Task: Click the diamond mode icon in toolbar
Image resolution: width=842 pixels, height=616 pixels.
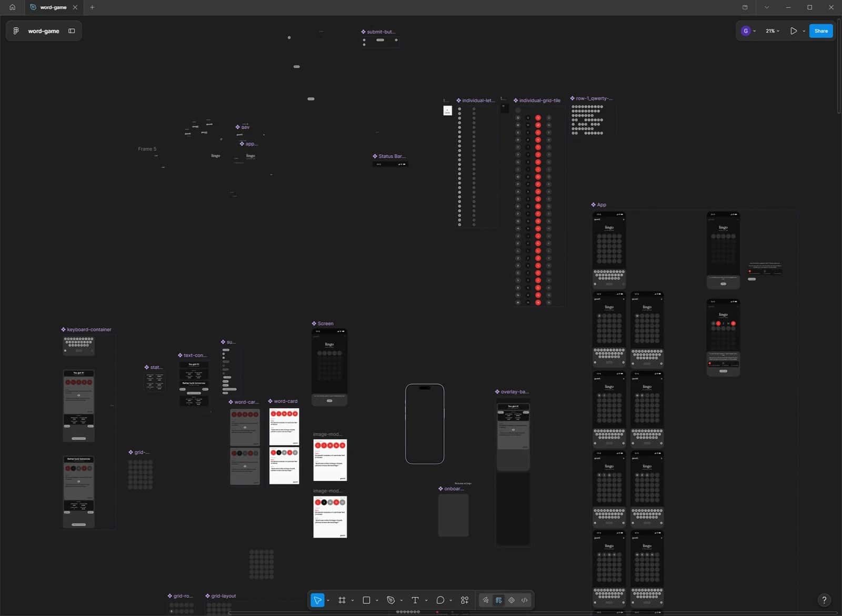Action: coord(512,600)
